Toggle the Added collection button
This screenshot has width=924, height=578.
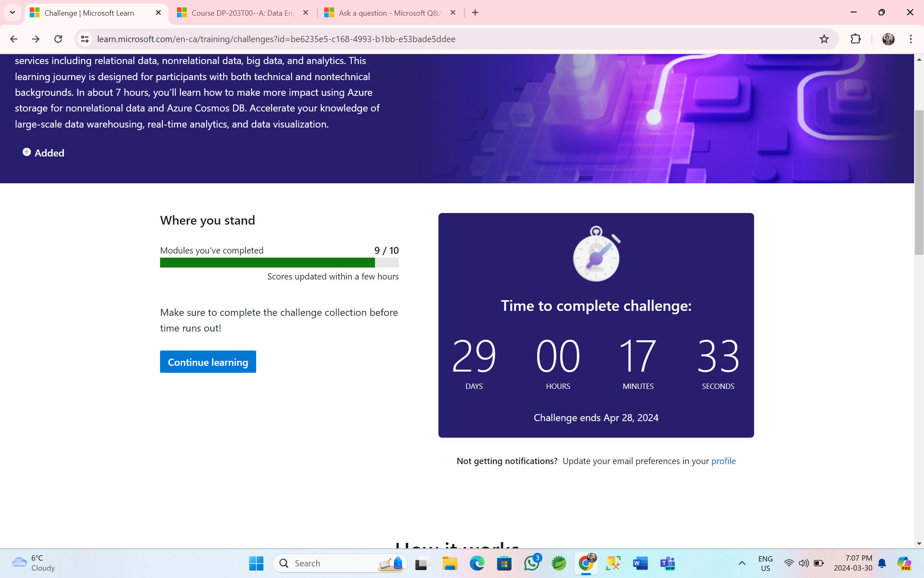click(x=43, y=153)
